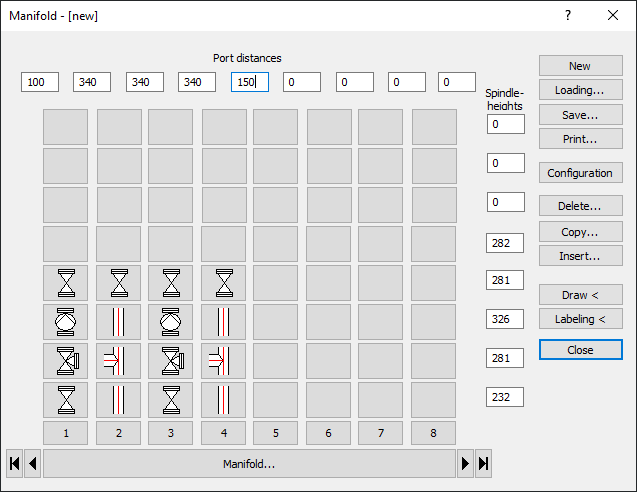Click the pump symbol in column 1
Viewport: 637px width, 492px height.
pyautogui.click(x=65, y=322)
